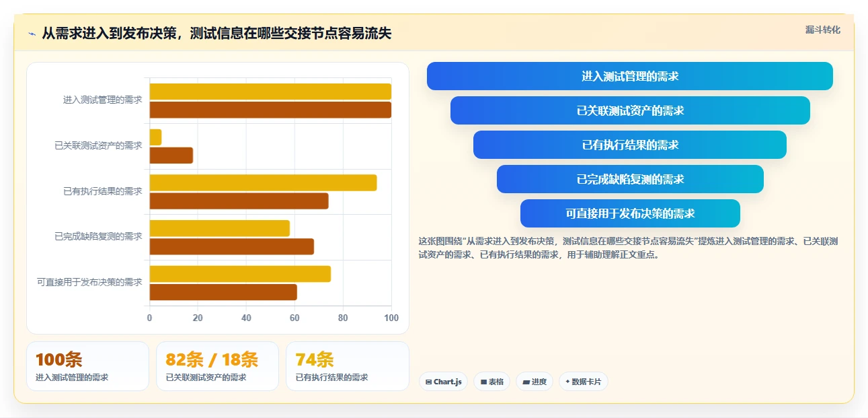Screen dimensions: 868x418
Task: Click the 漏斗转化 label at top right
Action: pos(823,30)
